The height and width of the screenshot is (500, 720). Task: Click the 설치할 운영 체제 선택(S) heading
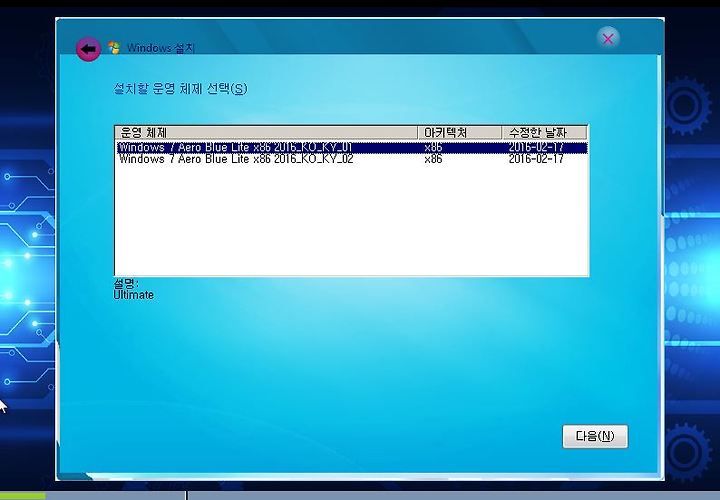pyautogui.click(x=180, y=89)
